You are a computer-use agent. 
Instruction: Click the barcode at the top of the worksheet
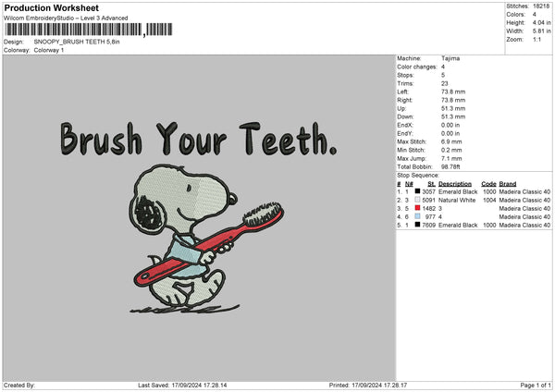tap(89, 30)
